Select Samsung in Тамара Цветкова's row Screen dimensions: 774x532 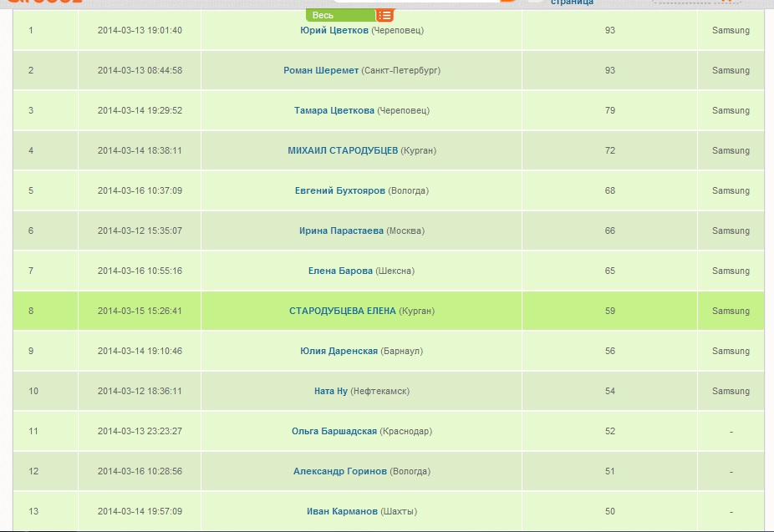pos(731,110)
